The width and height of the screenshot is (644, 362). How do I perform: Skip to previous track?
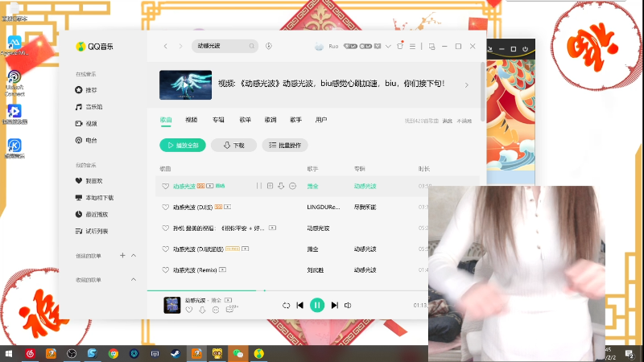coord(300,306)
